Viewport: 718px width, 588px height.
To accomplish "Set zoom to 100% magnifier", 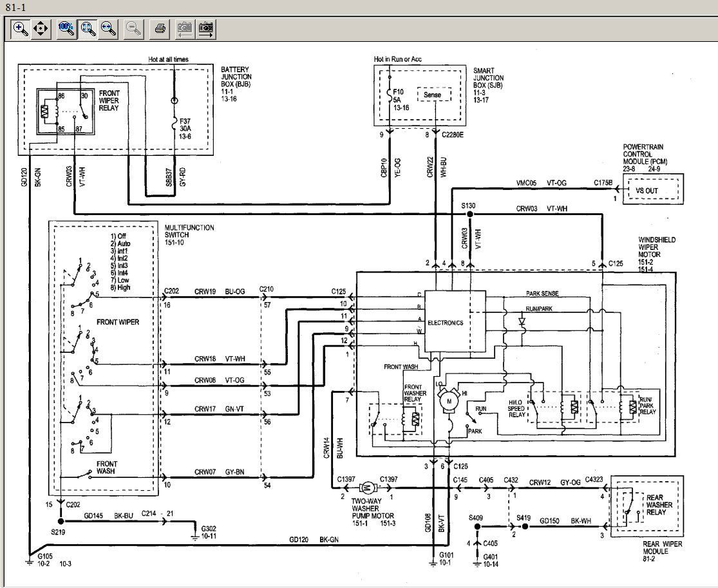I will [x=67, y=29].
